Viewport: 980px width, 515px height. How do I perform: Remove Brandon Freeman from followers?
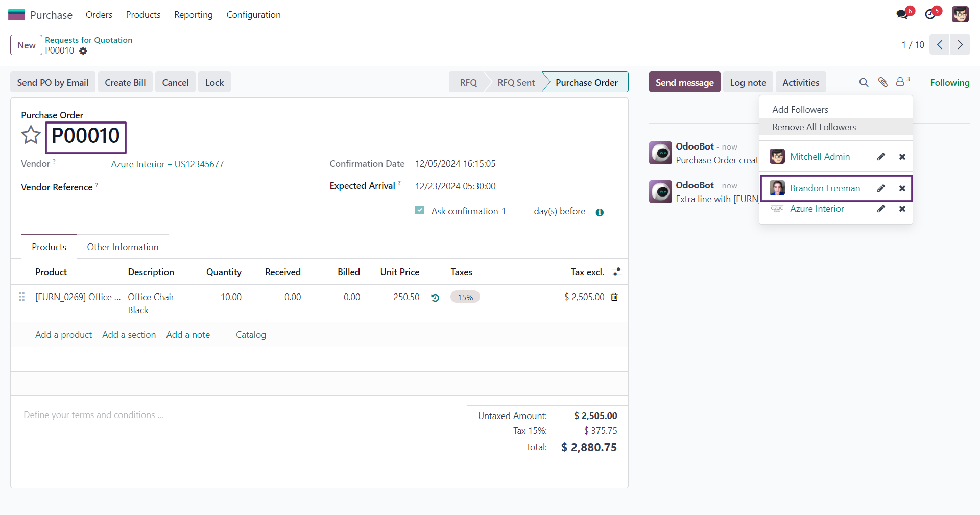coord(902,188)
